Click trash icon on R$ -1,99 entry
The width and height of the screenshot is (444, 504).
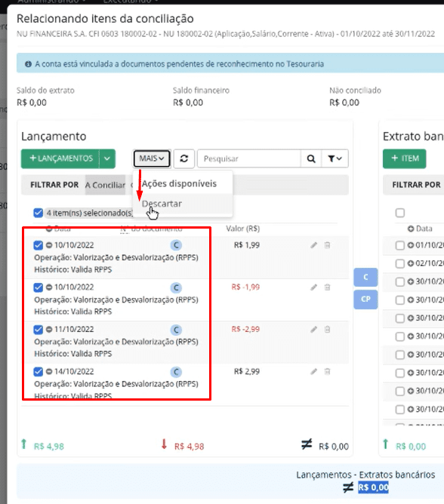(x=327, y=287)
